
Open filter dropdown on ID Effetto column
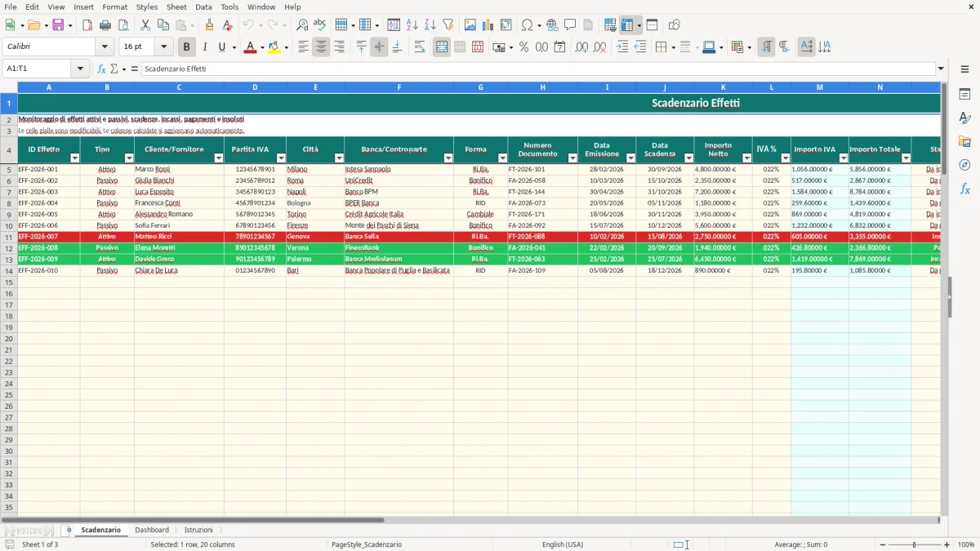pos(74,158)
